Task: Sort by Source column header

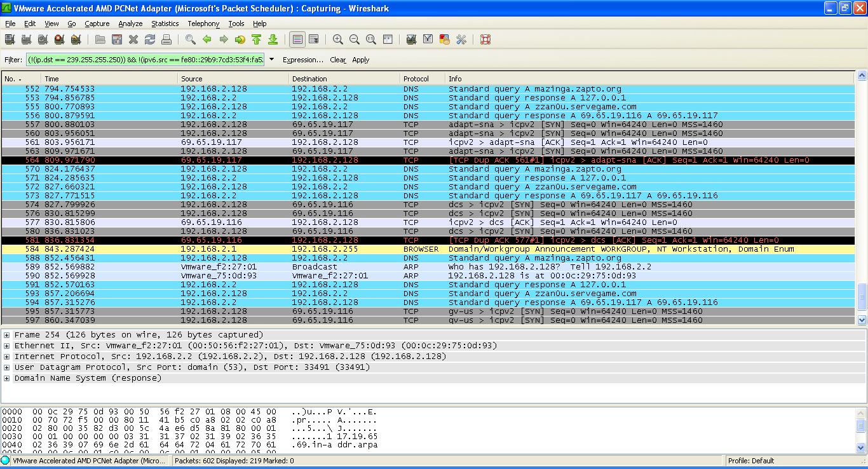Action: point(233,79)
